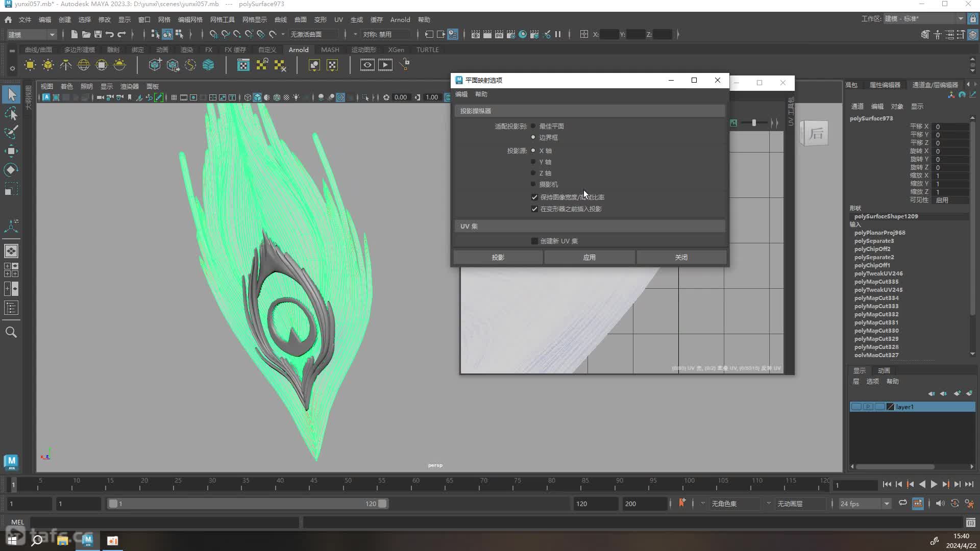
Task: Click the lock icon beside workspace selector
Action: (973, 19)
